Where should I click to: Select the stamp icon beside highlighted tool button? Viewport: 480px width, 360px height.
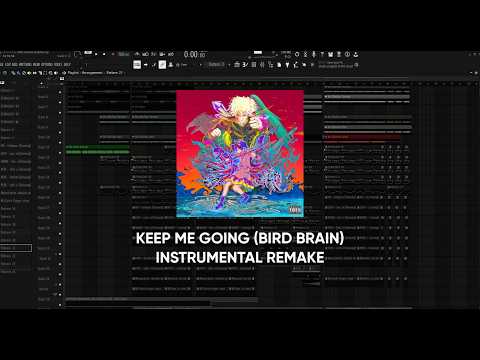171,65
